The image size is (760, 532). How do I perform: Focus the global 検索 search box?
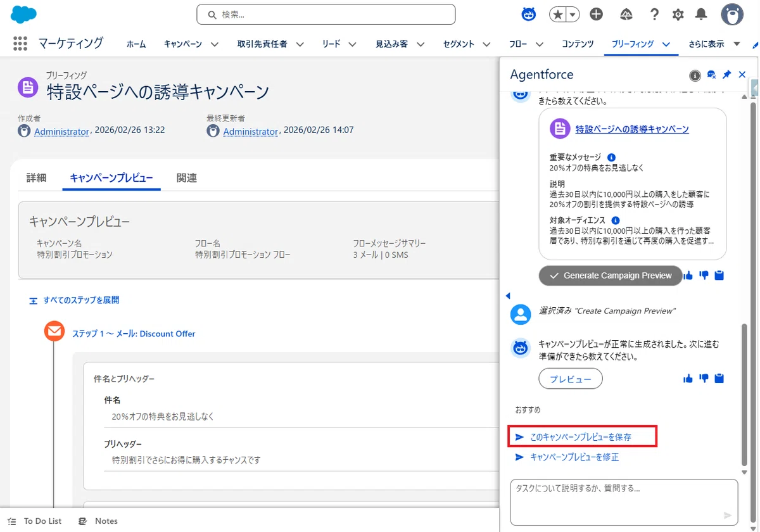point(326,15)
